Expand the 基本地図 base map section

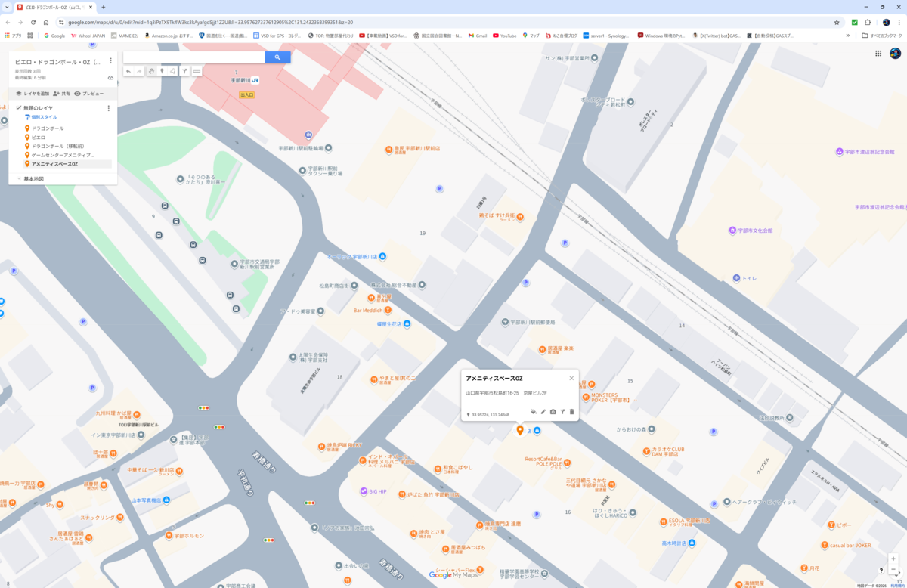pyautogui.click(x=19, y=179)
